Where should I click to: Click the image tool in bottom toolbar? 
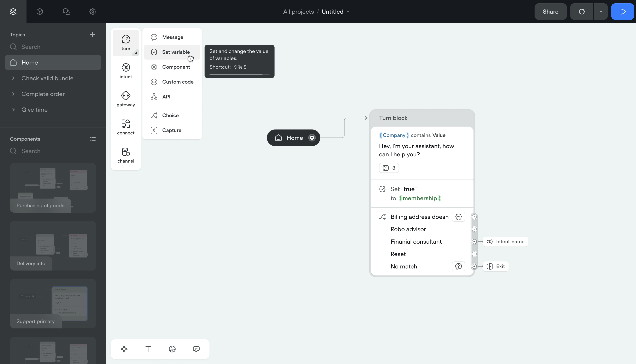pyautogui.click(x=172, y=349)
